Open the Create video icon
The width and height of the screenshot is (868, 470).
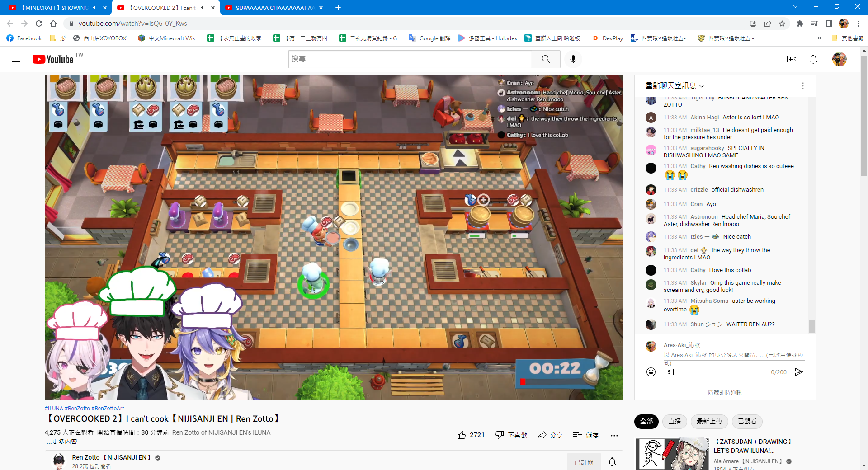click(792, 59)
